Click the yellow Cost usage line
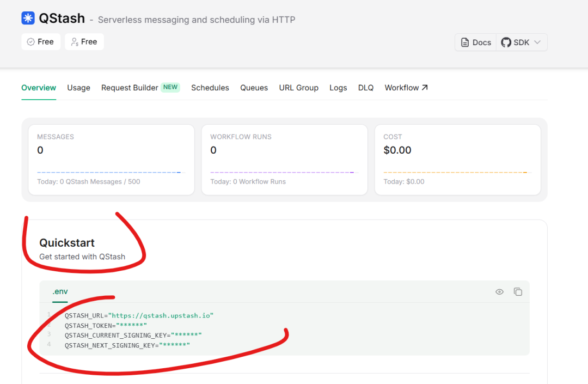 click(456, 173)
